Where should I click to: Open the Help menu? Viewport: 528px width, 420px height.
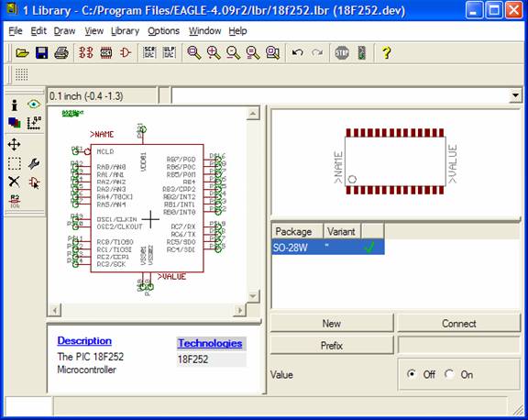[x=237, y=31]
